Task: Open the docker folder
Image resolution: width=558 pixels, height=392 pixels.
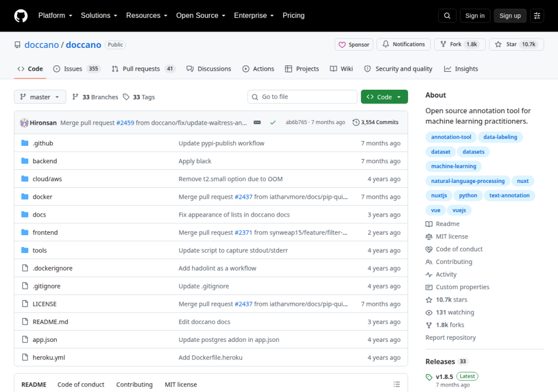Action: tap(43, 197)
